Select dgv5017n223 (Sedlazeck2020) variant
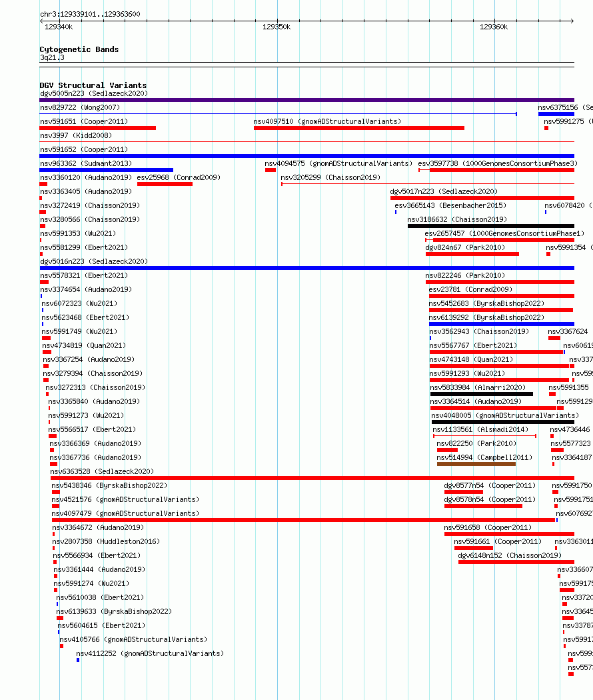593x700 pixels. point(444,191)
